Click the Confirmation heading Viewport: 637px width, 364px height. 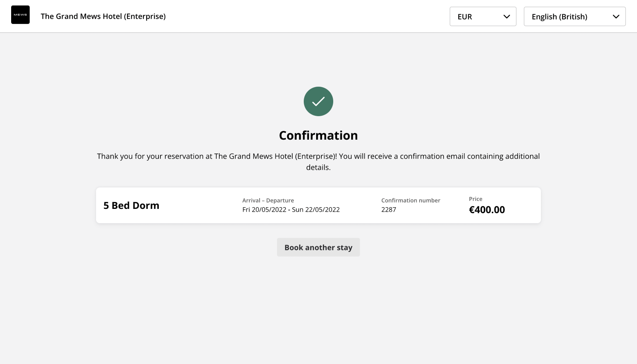point(318,135)
